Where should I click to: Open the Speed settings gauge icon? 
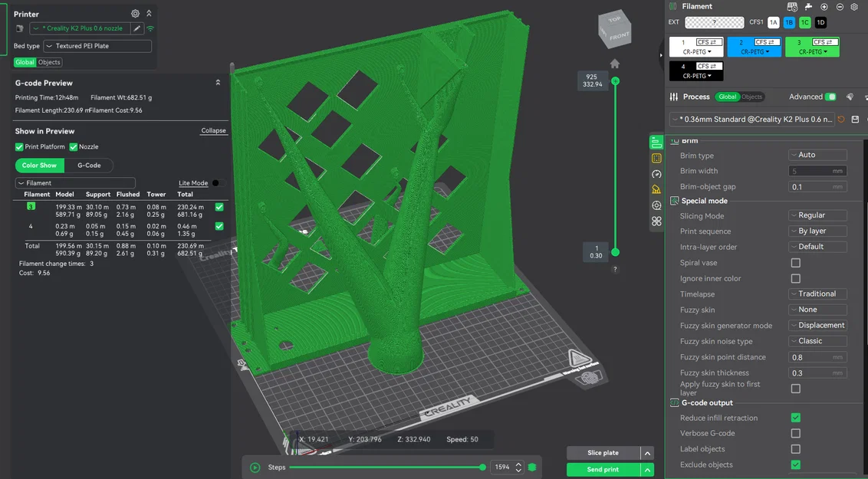(656, 174)
